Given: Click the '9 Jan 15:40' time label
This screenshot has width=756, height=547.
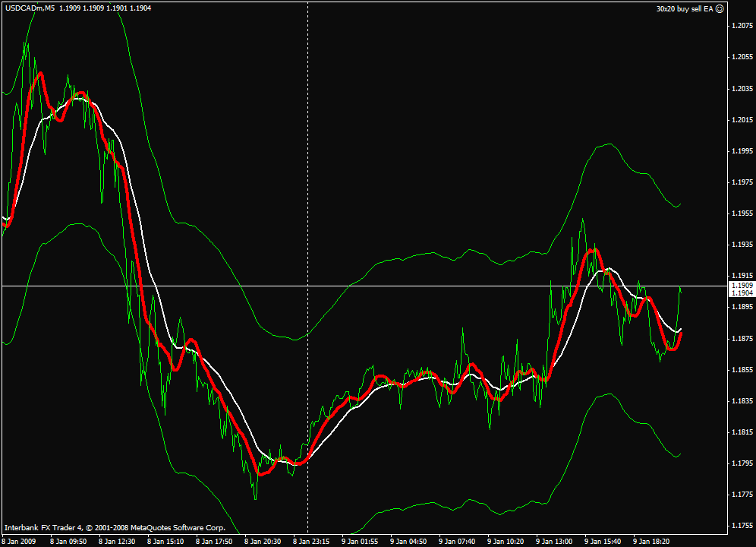Looking at the screenshot, I should point(603,542).
